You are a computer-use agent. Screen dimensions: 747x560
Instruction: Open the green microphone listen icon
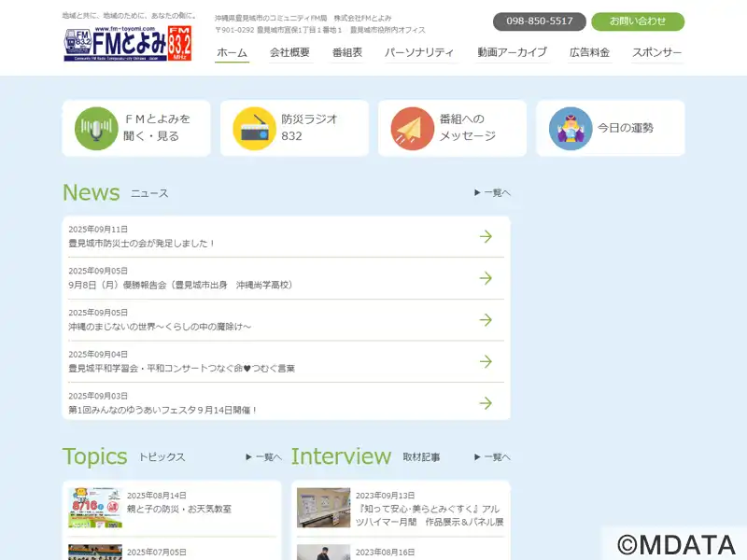96,129
